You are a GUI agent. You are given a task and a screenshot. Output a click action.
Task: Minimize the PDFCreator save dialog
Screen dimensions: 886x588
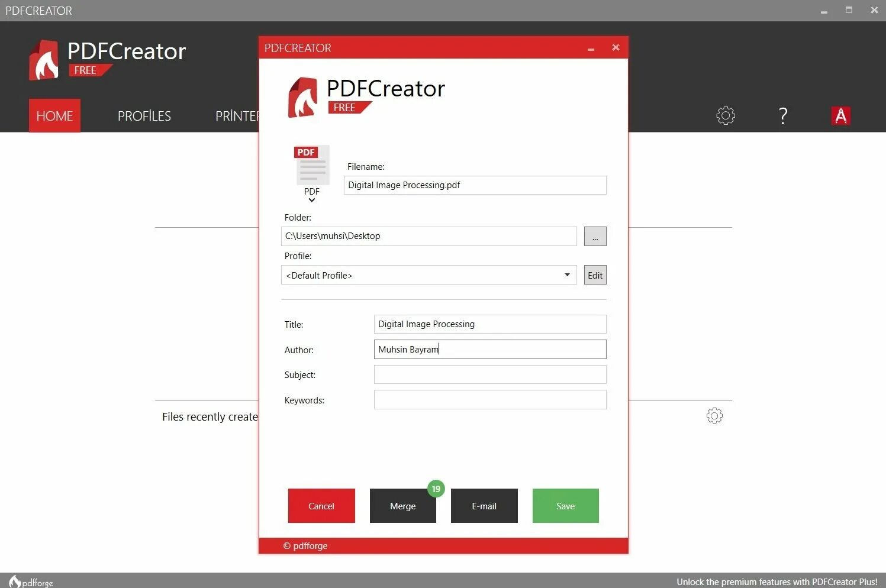[x=591, y=49]
